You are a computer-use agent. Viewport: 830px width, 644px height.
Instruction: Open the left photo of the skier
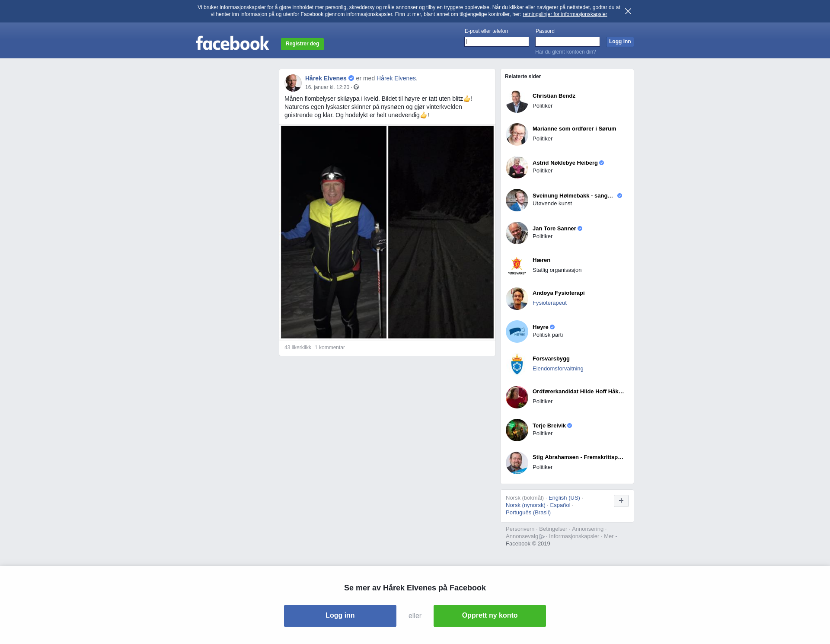pyautogui.click(x=334, y=232)
